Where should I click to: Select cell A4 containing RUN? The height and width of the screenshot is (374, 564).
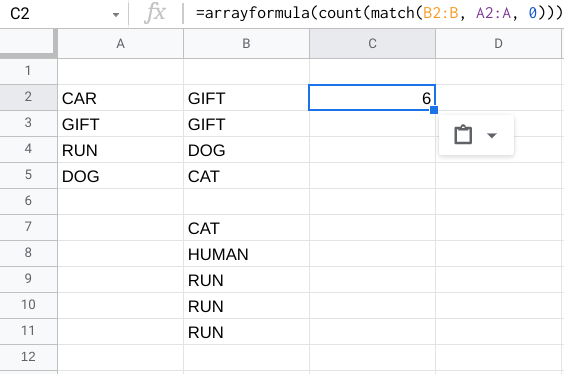pyautogui.click(x=120, y=150)
